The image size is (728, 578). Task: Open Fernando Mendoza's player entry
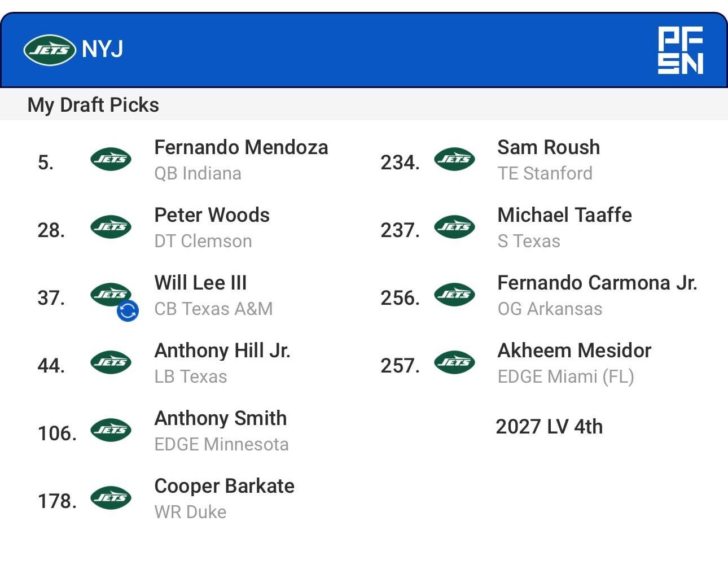click(241, 148)
